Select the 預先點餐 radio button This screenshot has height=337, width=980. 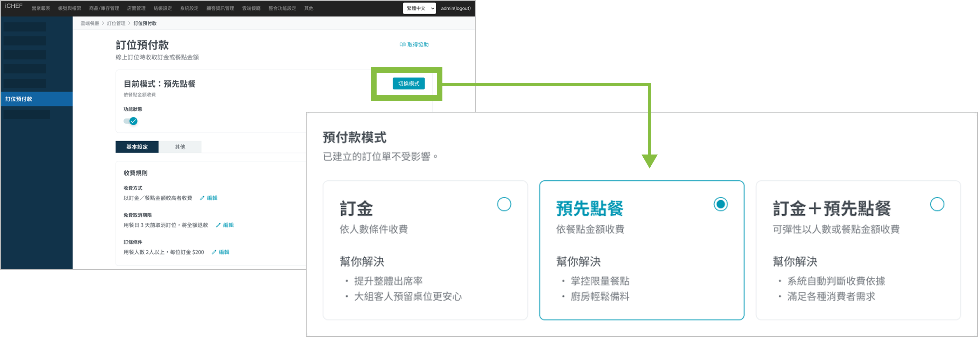point(720,205)
